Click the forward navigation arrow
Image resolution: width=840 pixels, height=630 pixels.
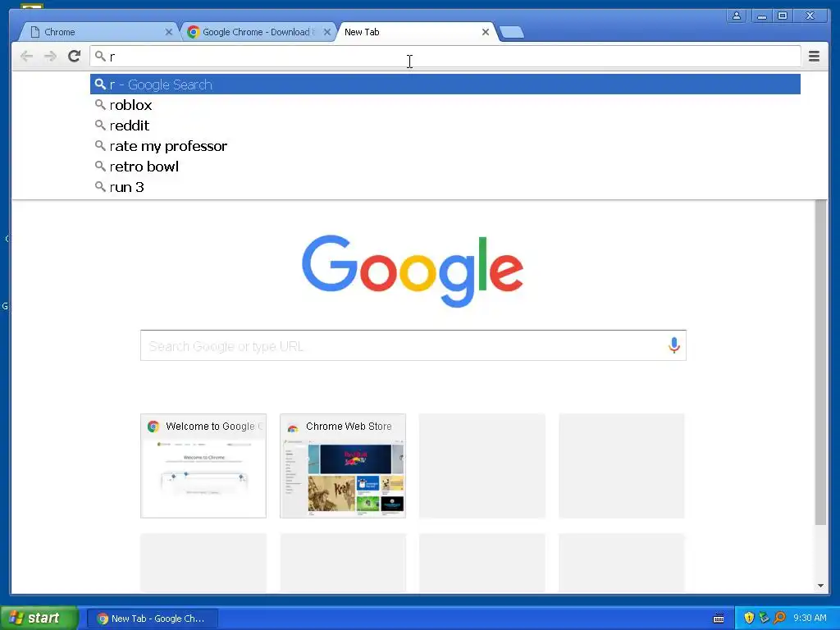[x=50, y=57]
